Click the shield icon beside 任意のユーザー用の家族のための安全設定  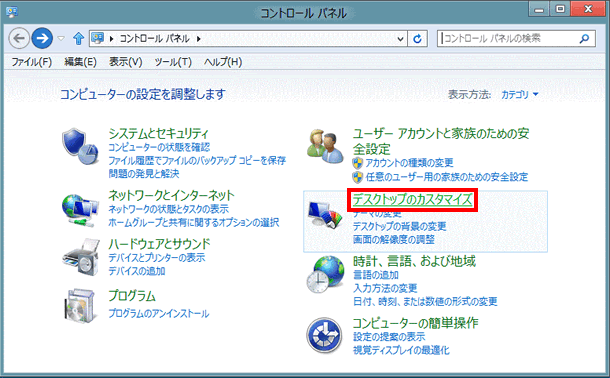(358, 177)
